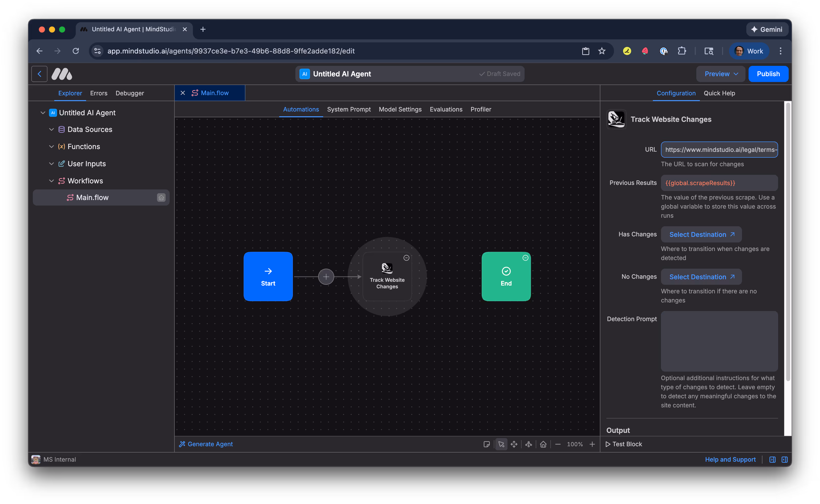Bookmark the page with the star icon
Screen dimensions: 820x504
(601, 51)
